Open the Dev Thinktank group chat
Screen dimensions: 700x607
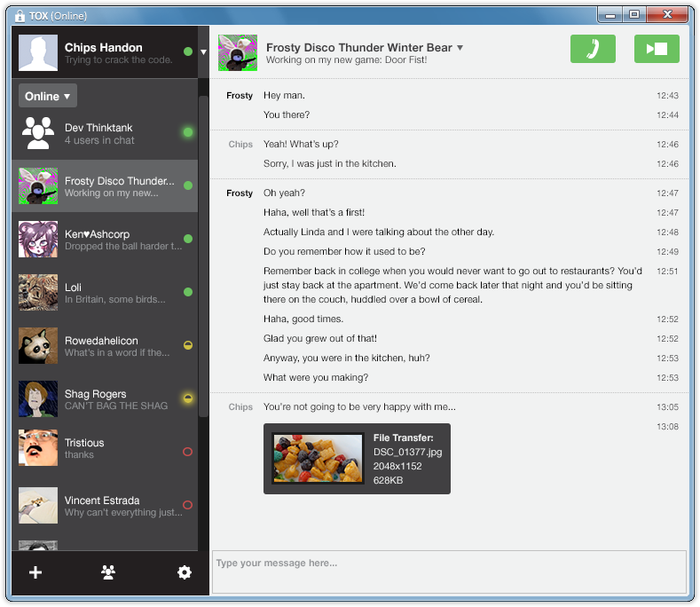[x=105, y=132]
